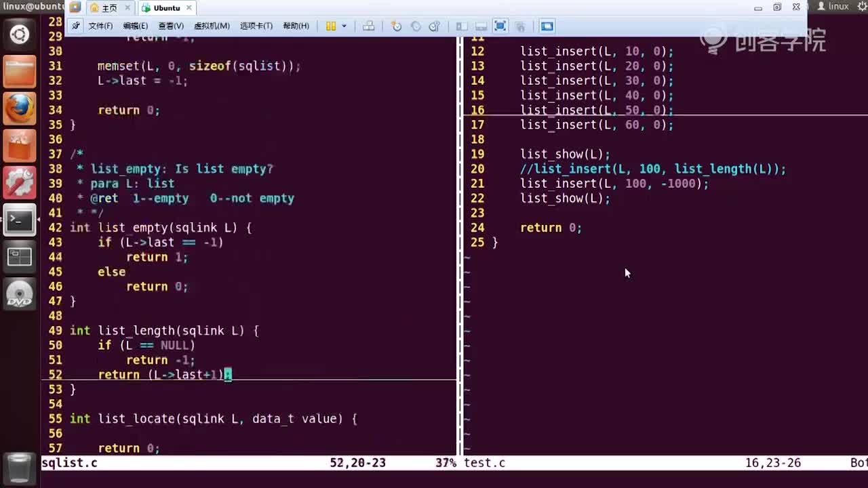
Task: Focus the Terminal from the dock
Action: (x=20, y=220)
